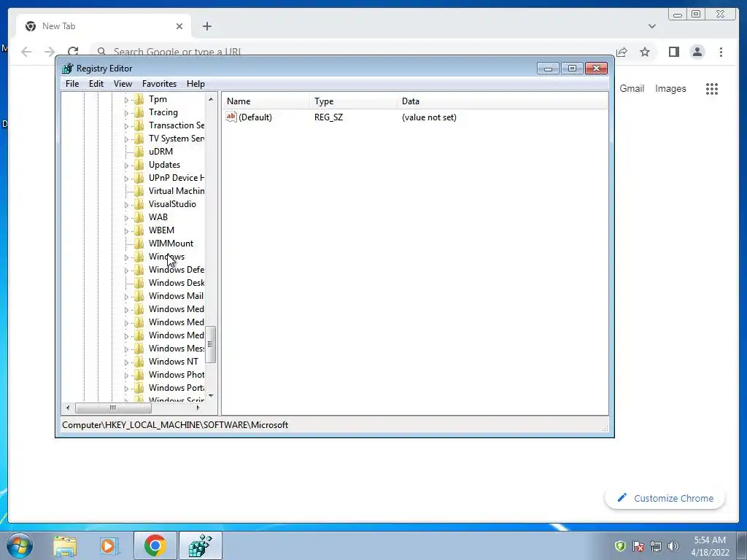Click the folder icon beside Updates
The width and height of the screenshot is (747, 560).
[x=139, y=165]
